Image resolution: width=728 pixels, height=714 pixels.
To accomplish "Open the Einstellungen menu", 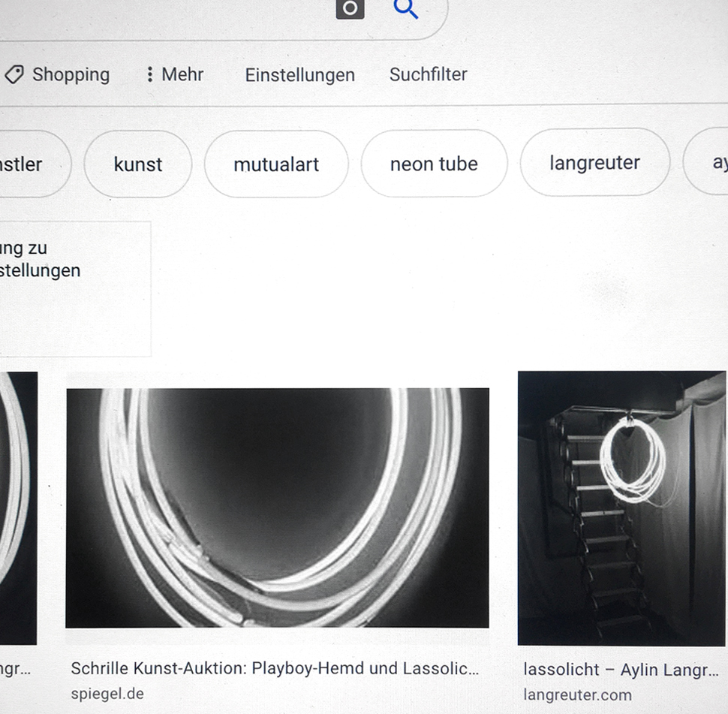I will click(x=299, y=75).
